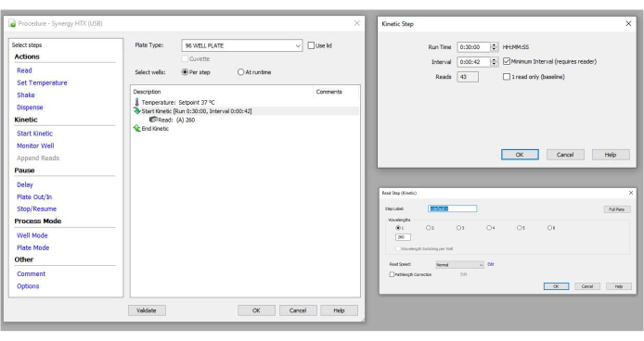
Task: Click the Comments column header
Action: pos(336,92)
